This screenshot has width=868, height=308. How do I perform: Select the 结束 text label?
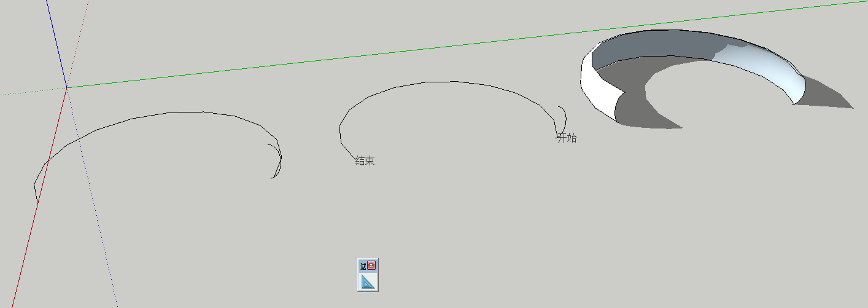(365, 160)
